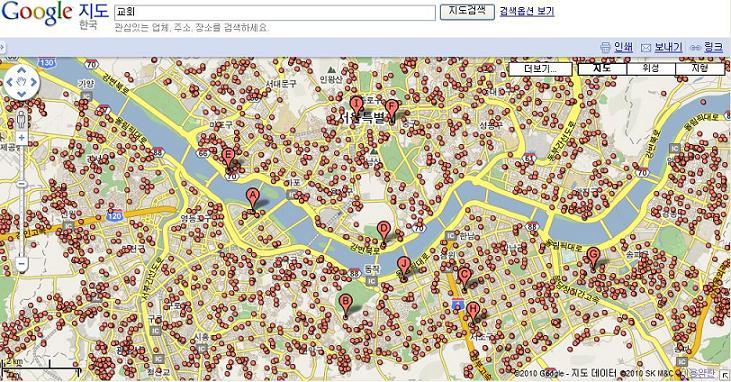Zoom out with the minus button
The image size is (731, 382).
[21, 264]
